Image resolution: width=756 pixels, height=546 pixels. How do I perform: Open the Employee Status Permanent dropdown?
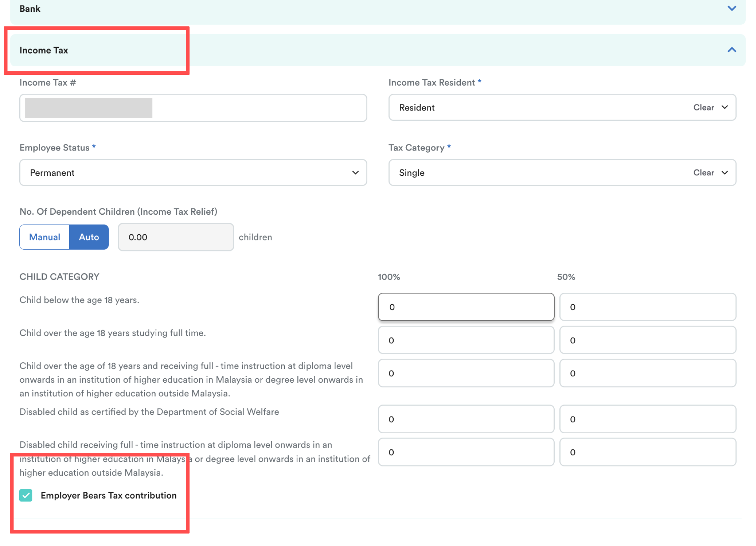(x=193, y=173)
